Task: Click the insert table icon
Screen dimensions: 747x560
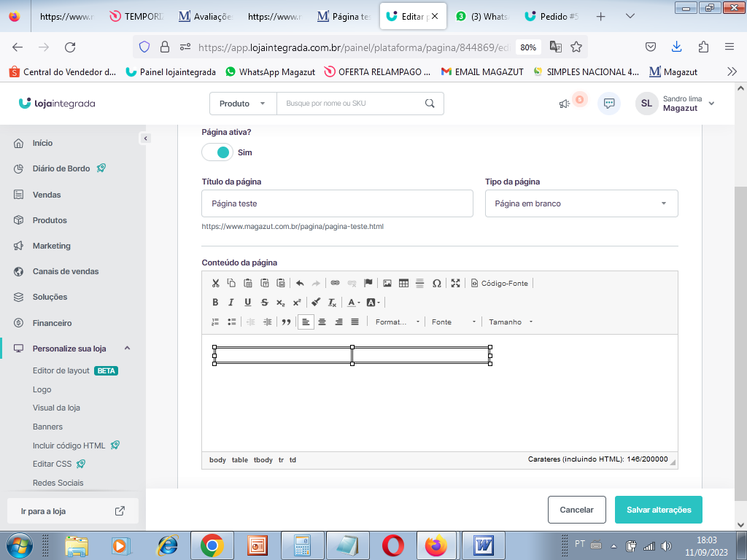Action: point(403,283)
